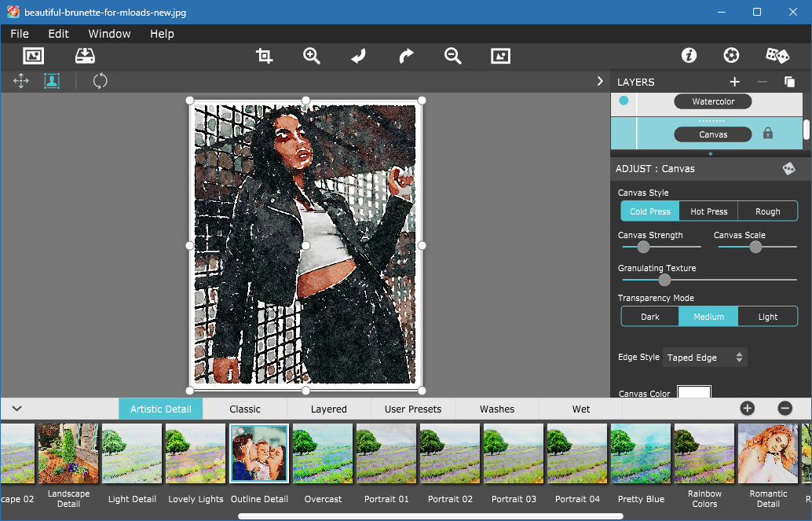Viewport: 812px width, 521px height.
Task: Click the save image icon
Action: pos(85,56)
